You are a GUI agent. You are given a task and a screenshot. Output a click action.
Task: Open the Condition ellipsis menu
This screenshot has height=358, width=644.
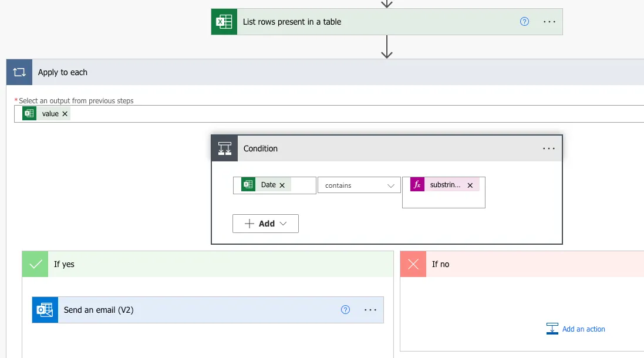click(549, 148)
